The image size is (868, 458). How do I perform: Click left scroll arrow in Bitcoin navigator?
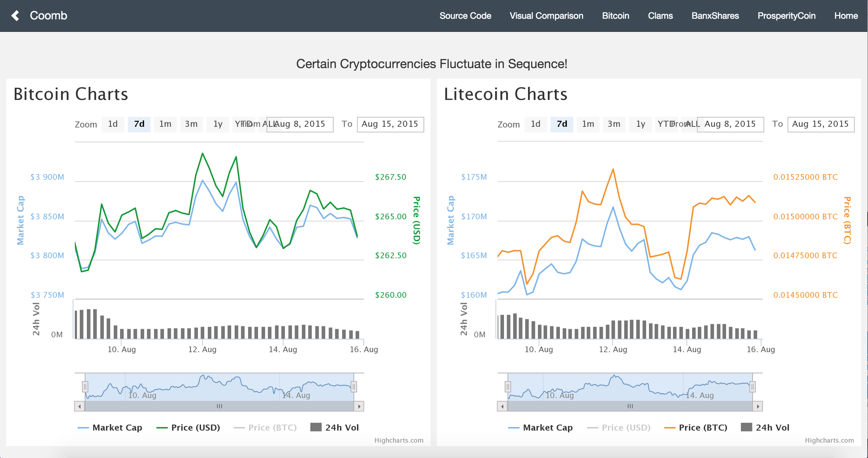(80, 406)
